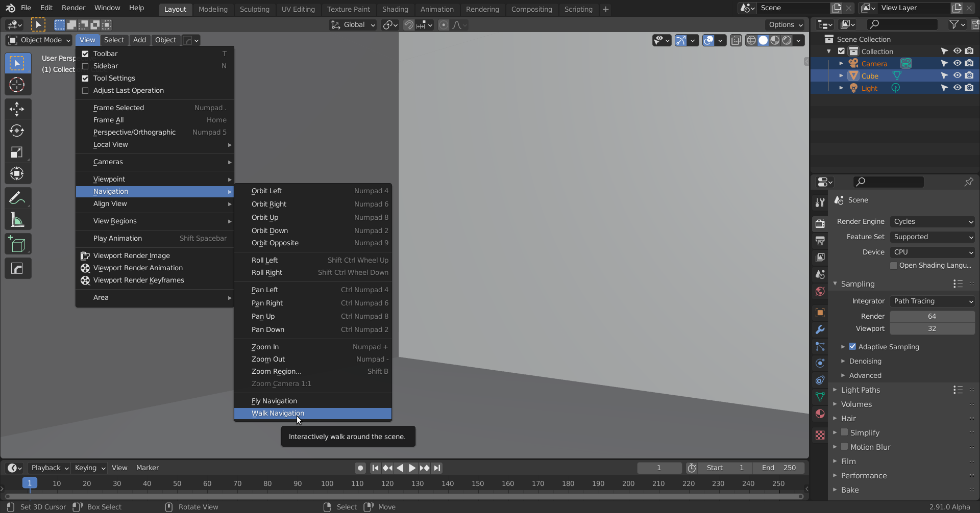Image resolution: width=980 pixels, height=513 pixels.
Task: Toggle the Toolbar checkbox in View menu
Action: point(85,54)
